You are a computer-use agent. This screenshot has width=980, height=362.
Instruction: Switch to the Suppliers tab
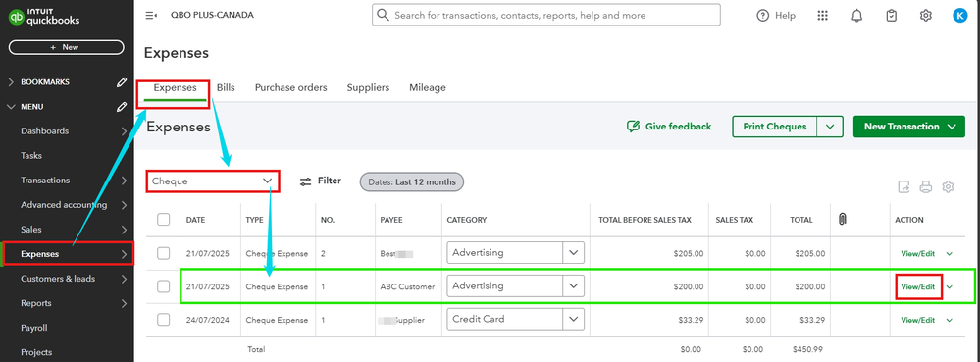(x=368, y=87)
